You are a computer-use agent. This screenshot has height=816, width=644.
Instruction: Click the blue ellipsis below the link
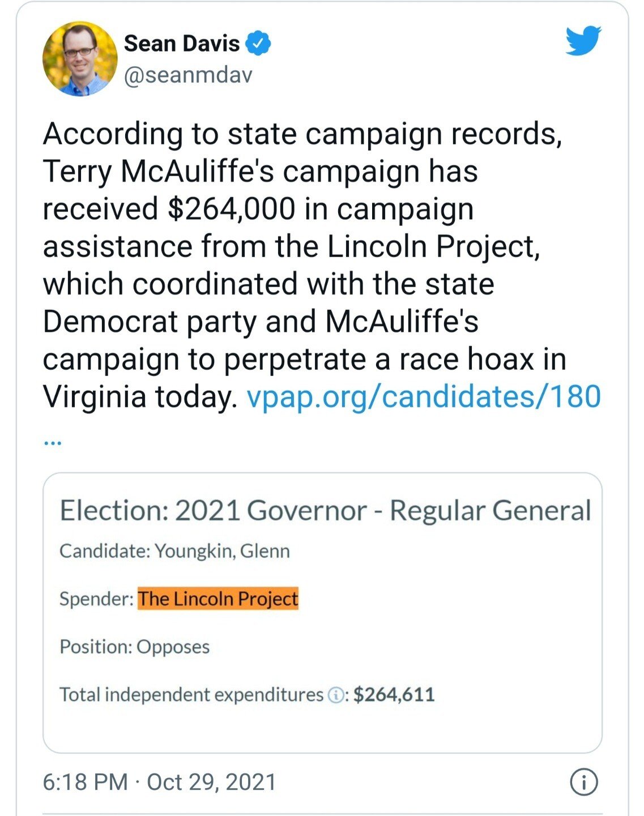[52, 442]
